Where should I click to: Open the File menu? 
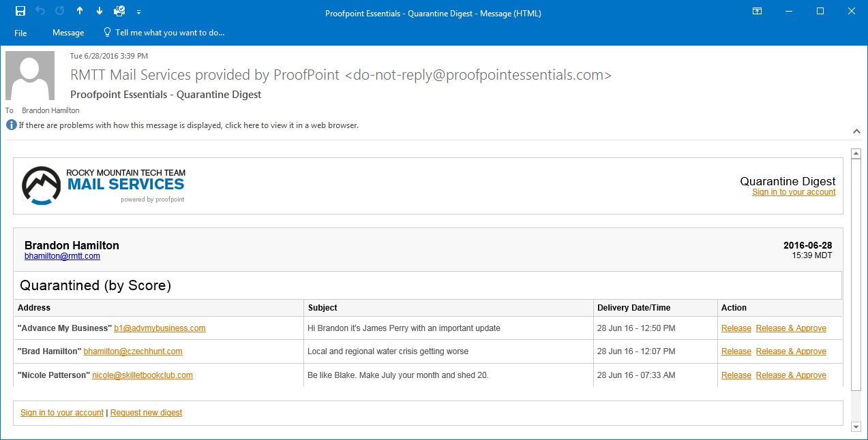click(x=20, y=33)
